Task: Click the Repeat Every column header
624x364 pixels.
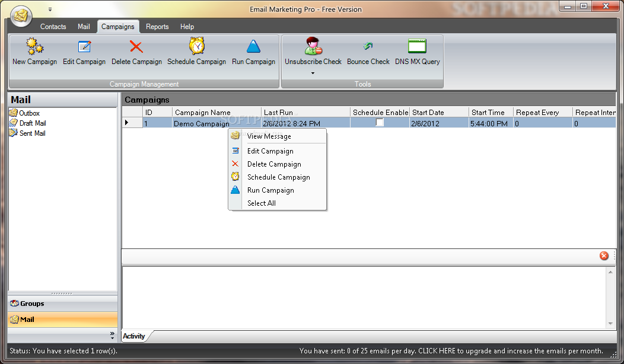Action: [543, 113]
